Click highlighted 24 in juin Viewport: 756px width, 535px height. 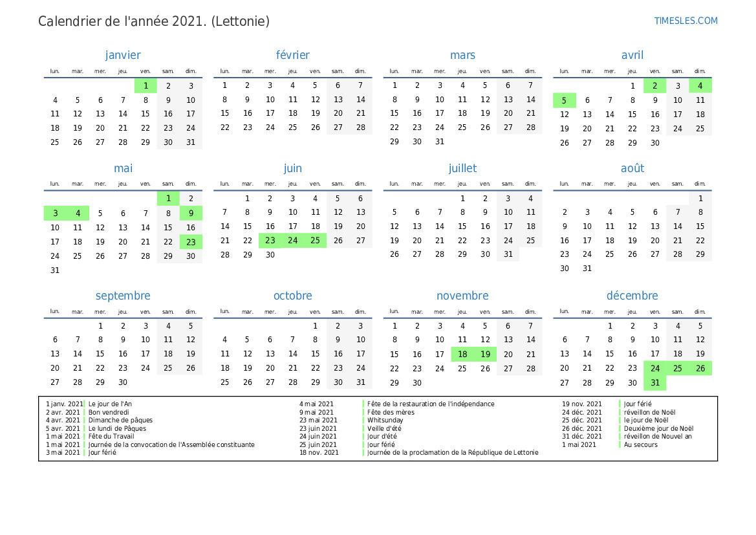pos(292,241)
